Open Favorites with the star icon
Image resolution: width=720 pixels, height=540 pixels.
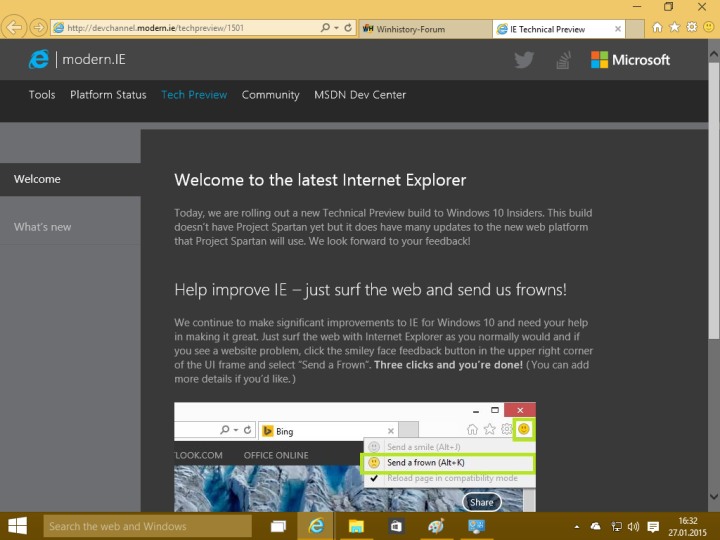coord(674,28)
